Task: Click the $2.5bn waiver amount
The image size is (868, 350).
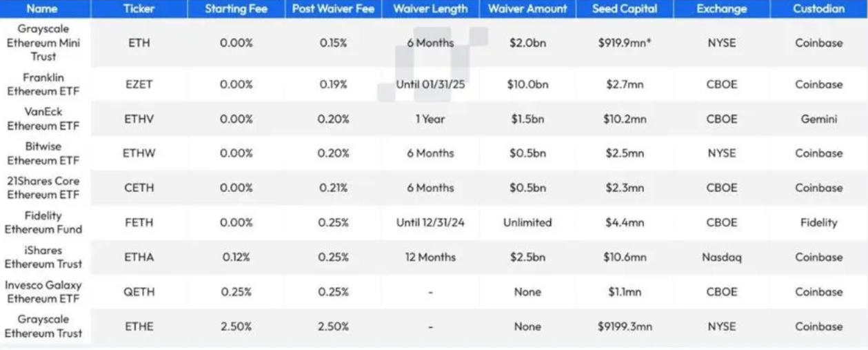Action: (x=527, y=257)
